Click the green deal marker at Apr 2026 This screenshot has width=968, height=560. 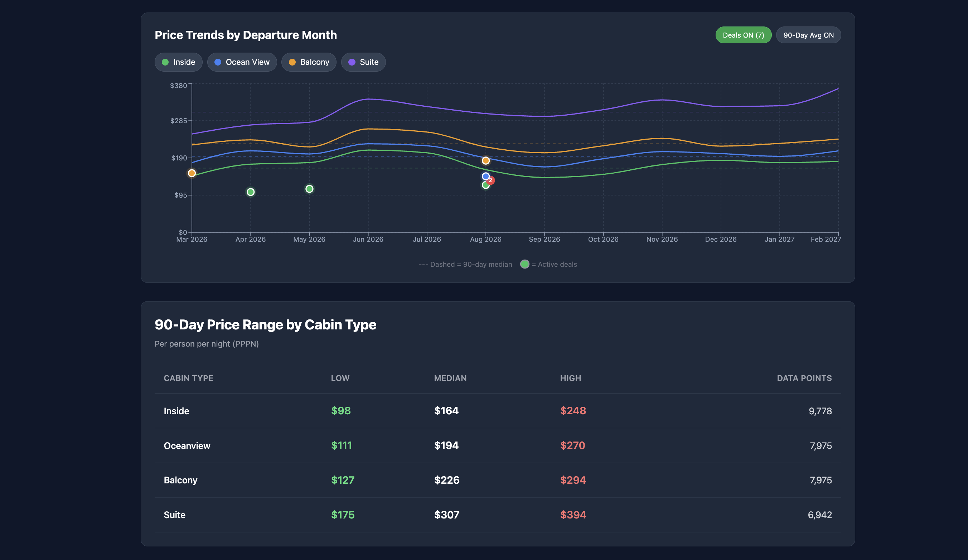click(251, 192)
